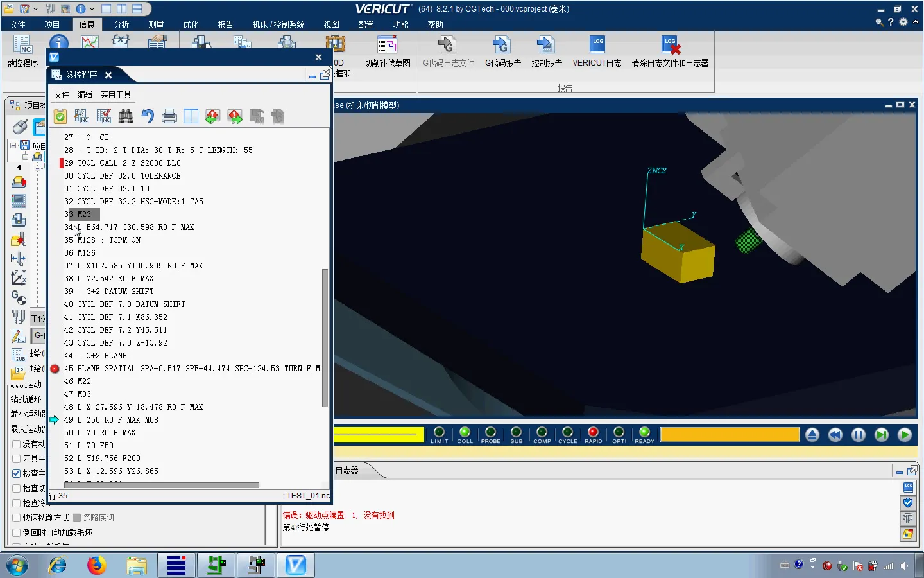Open the 实用工具 menu in NC program window
The image size is (924, 578).
click(116, 94)
